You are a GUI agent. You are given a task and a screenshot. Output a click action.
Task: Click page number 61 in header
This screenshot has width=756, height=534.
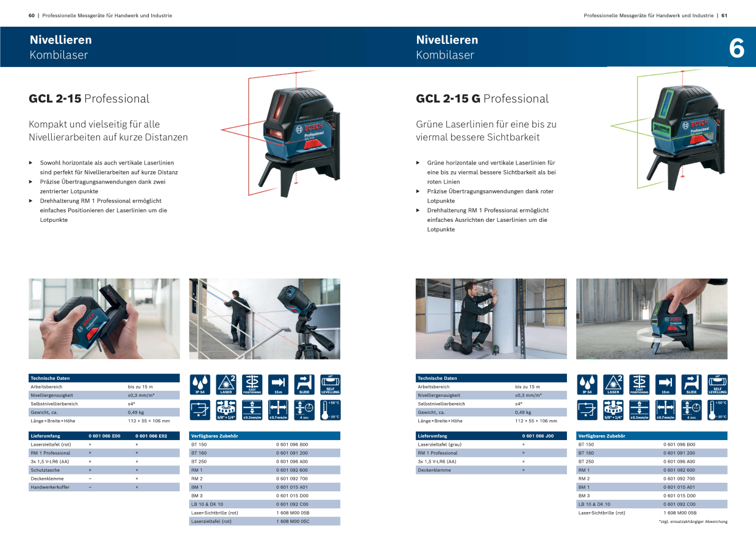coord(724,15)
